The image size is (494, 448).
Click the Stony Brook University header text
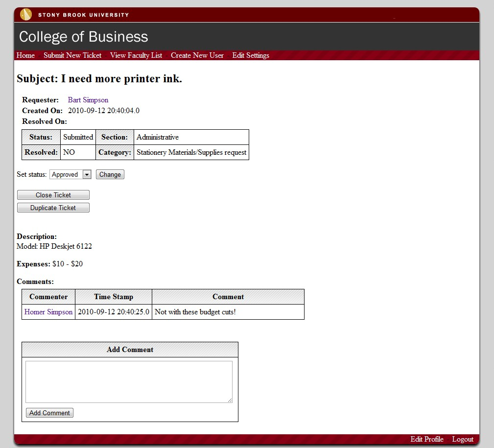tap(83, 15)
